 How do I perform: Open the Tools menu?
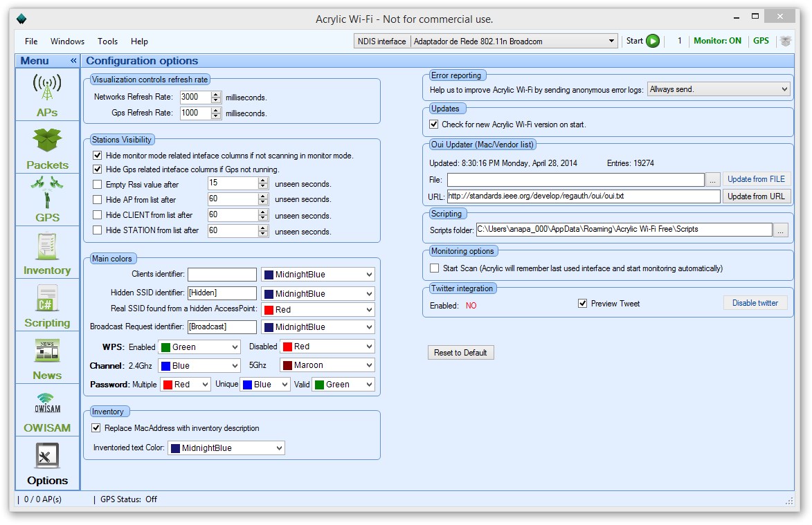(108, 42)
